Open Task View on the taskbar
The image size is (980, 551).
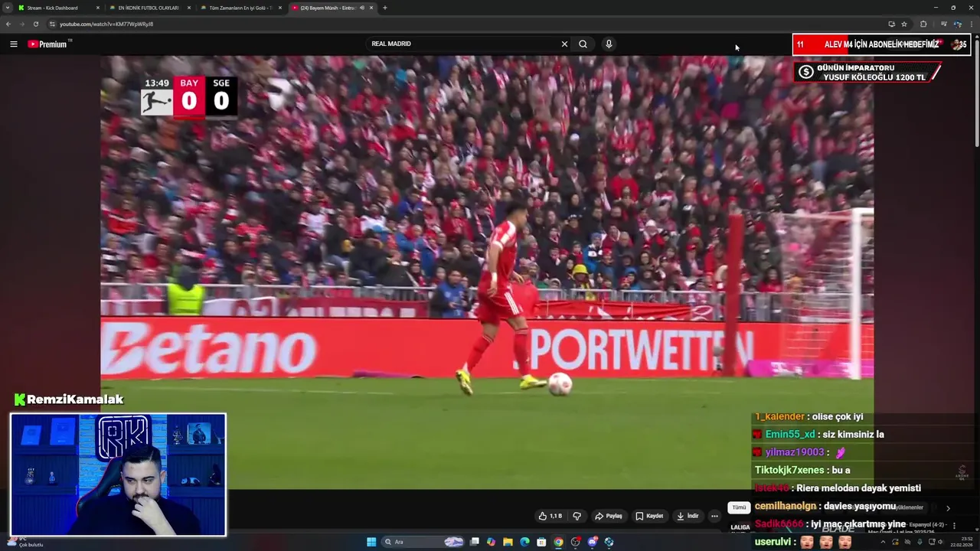(474, 542)
